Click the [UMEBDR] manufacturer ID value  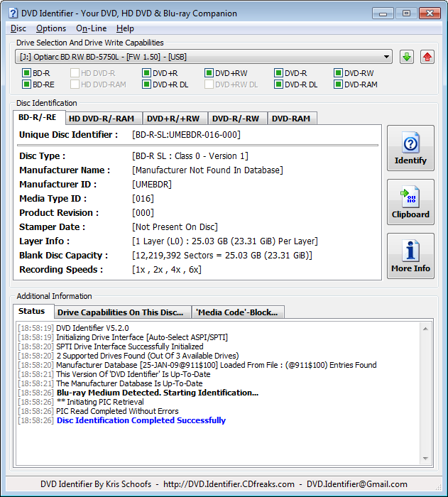point(152,185)
